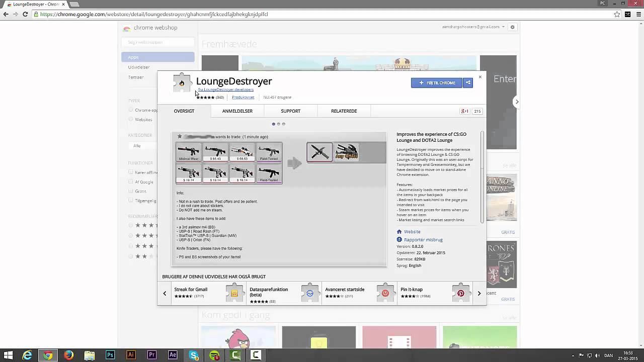Show previous related extensions with left arrow
Image resolution: width=644 pixels, height=362 pixels.
click(165, 293)
